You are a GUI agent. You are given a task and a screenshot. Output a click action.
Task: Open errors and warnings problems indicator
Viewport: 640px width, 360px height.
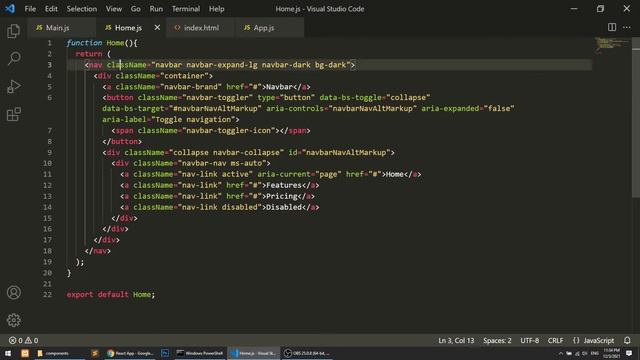click(x=24, y=340)
